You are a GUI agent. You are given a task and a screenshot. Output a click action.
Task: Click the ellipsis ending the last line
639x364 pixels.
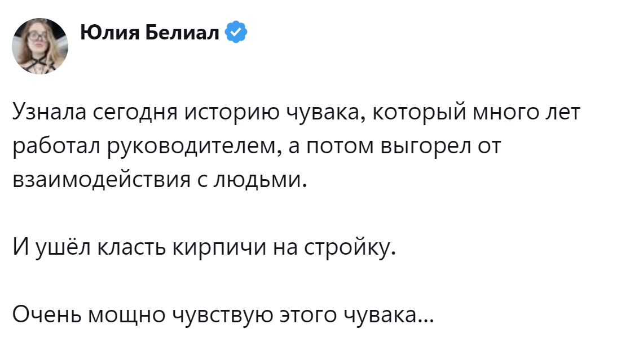click(426, 319)
